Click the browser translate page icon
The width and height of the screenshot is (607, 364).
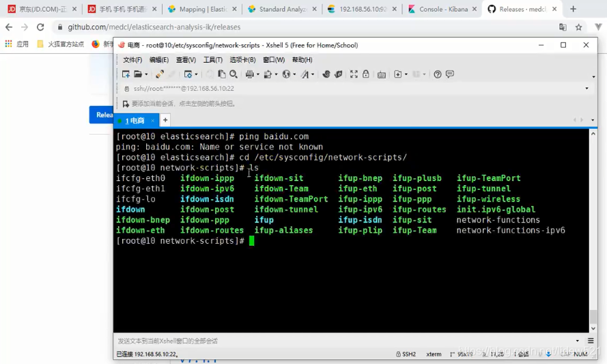[x=563, y=27]
